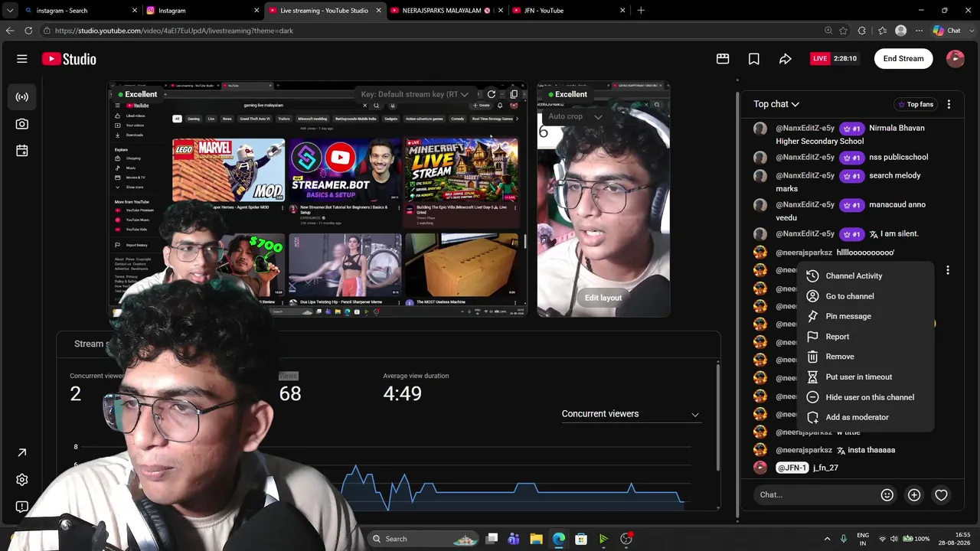Switch to the Instagram browser tab
980x551 pixels.
coord(202,11)
